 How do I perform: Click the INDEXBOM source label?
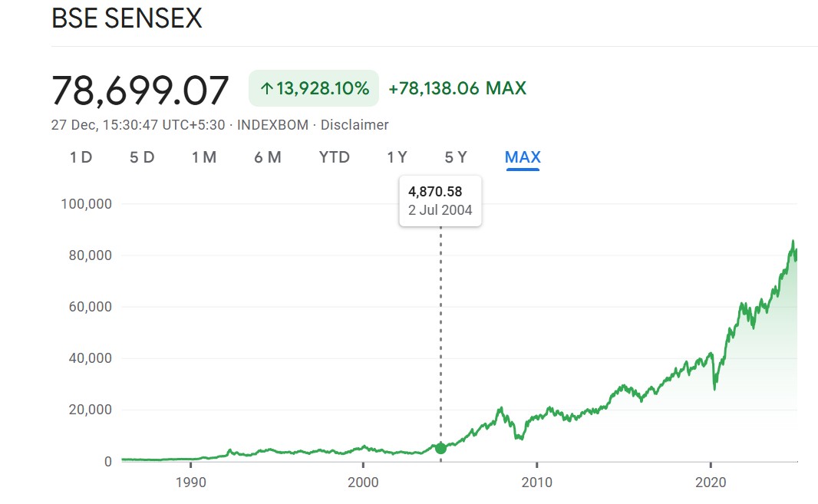pyautogui.click(x=273, y=124)
